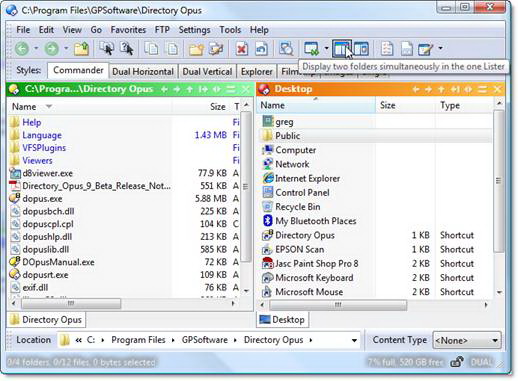Click the green Forward navigation icon
518x381 pixels.
click(52, 49)
